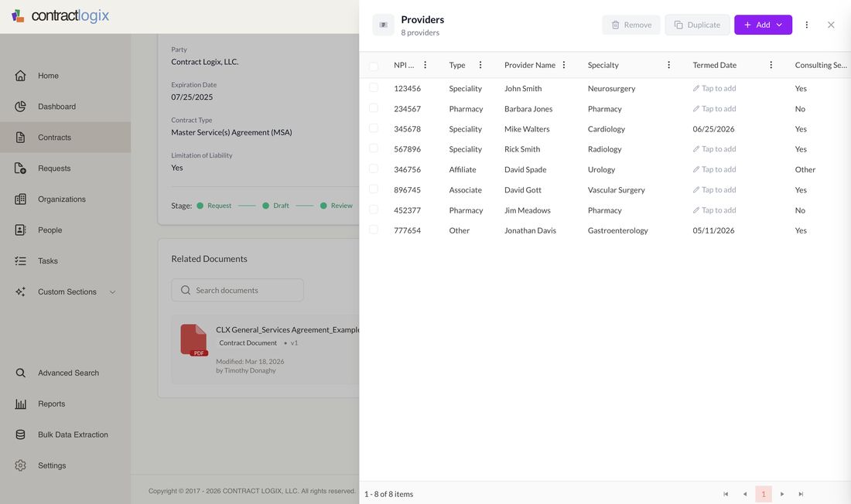Go to first page of providers
This screenshot has height=504, width=851.
pyautogui.click(x=726, y=494)
